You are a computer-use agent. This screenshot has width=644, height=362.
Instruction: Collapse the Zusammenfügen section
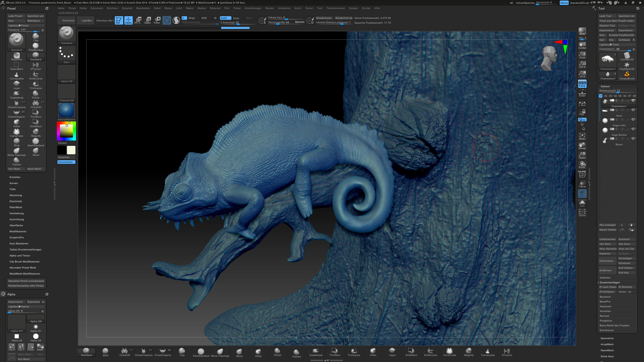(x=610, y=282)
